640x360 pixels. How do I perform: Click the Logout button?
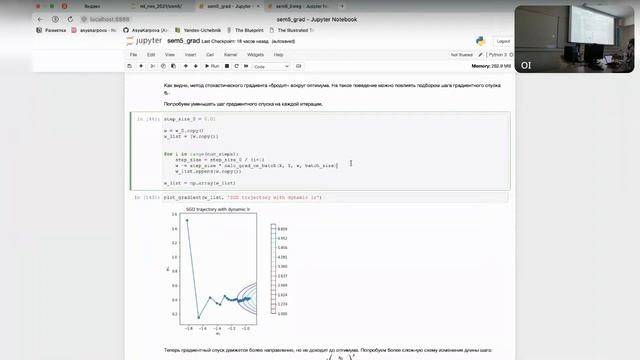tap(503, 41)
